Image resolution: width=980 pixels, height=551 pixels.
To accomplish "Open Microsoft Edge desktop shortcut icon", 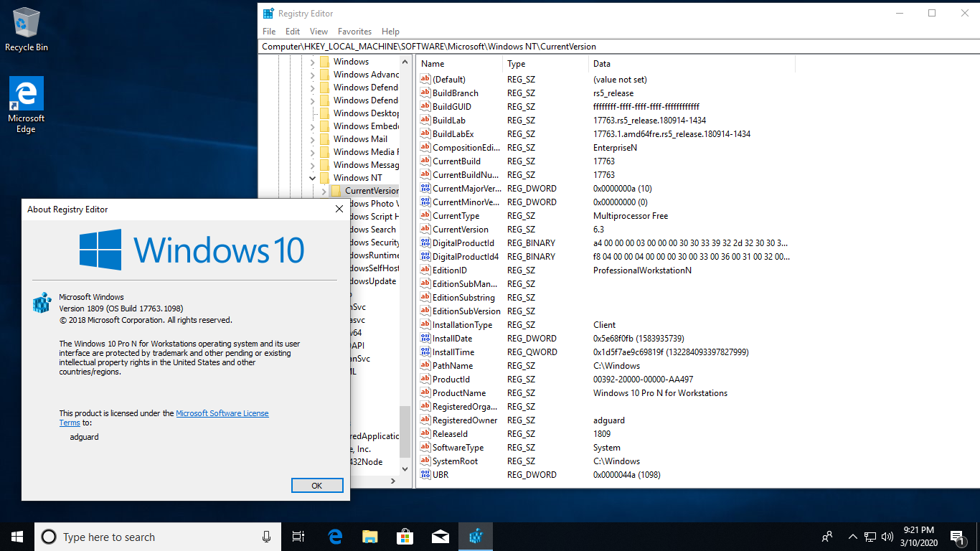I will pyautogui.click(x=27, y=105).
